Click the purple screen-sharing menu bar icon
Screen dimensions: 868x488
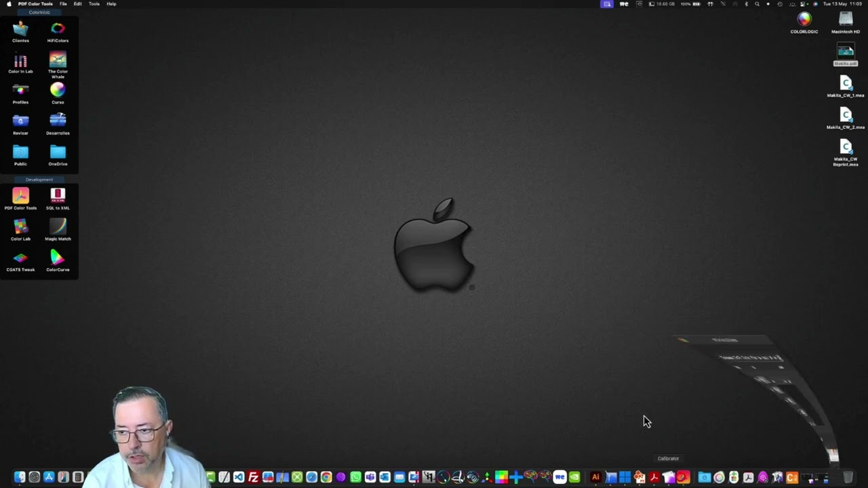click(607, 4)
